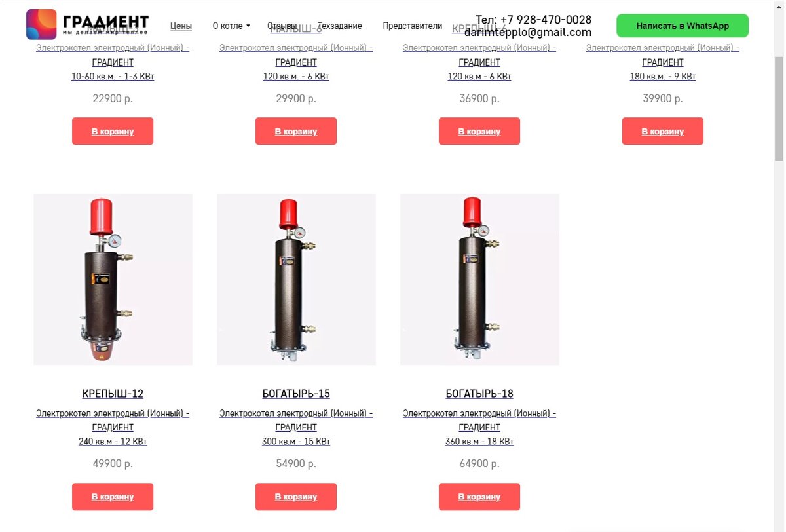The width and height of the screenshot is (786, 532).
Task: Add БОГАТЫРЬ-15 to cart
Action: (296, 497)
